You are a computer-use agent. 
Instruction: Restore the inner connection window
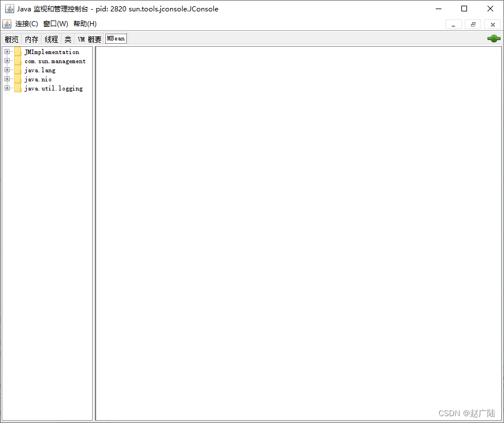point(473,24)
